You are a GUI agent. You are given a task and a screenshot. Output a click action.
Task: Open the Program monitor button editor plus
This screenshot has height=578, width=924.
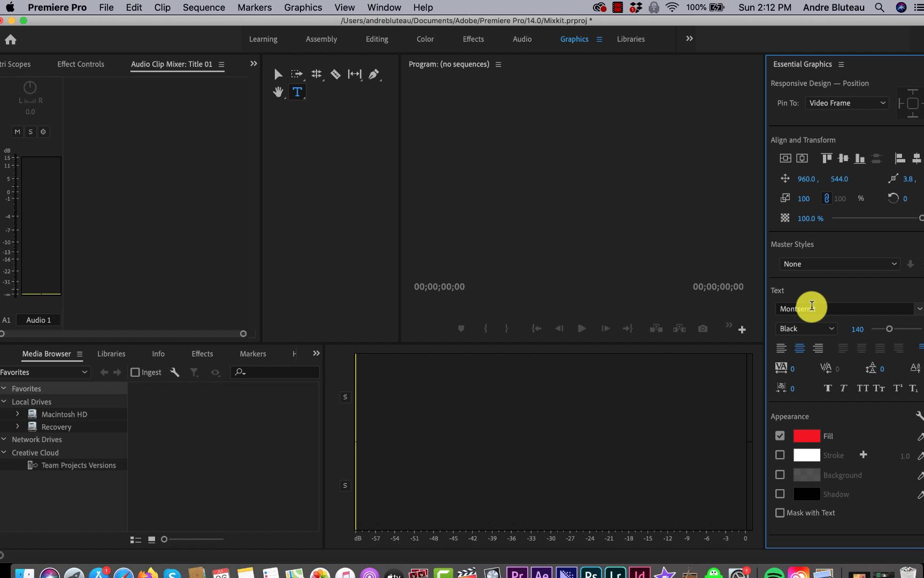(742, 330)
